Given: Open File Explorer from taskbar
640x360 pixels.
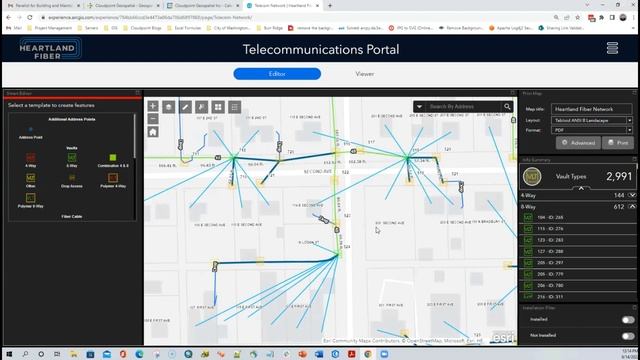Looking at the screenshot, I should tap(73, 354).
